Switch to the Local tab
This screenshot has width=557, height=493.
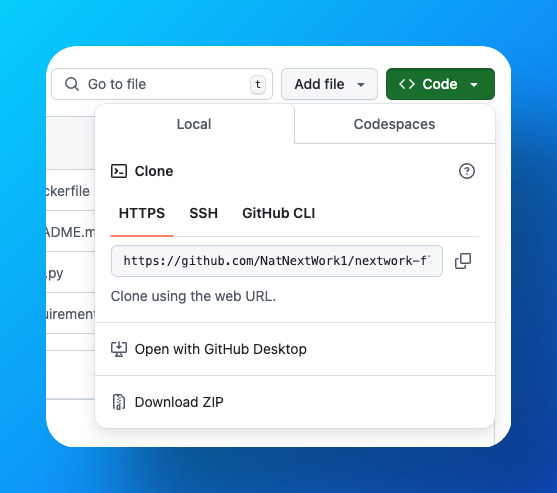194,124
